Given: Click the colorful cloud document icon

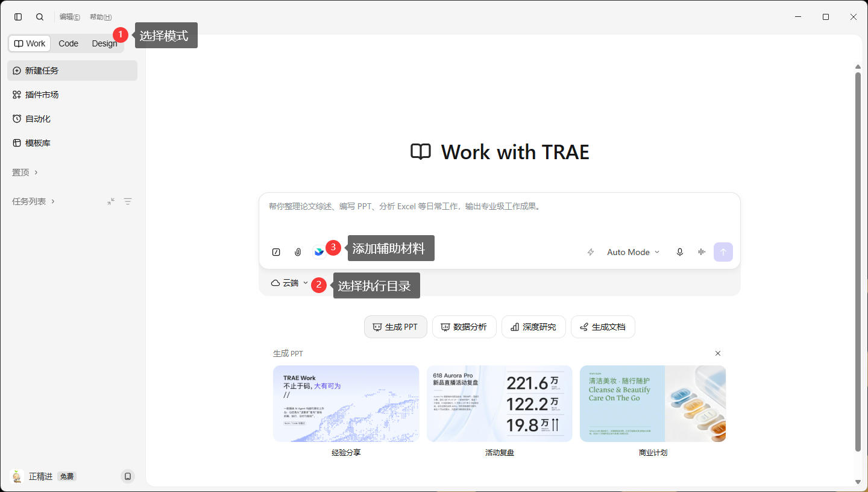Looking at the screenshot, I should 319,252.
